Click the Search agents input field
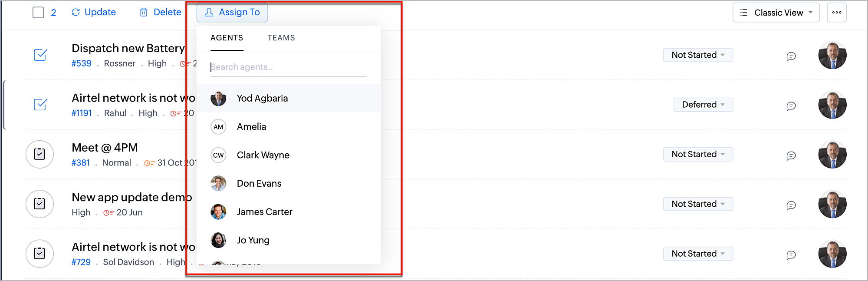This screenshot has width=868, height=281. click(x=288, y=67)
